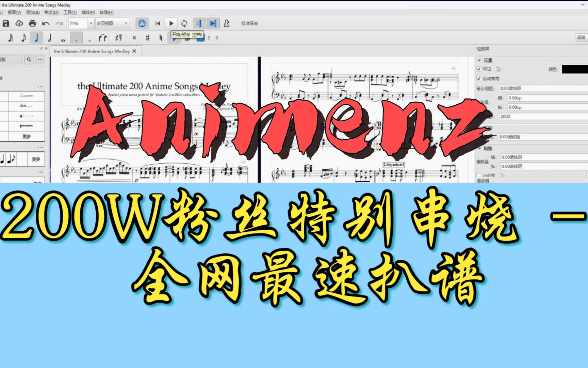Close the palette panel

coord(46,49)
